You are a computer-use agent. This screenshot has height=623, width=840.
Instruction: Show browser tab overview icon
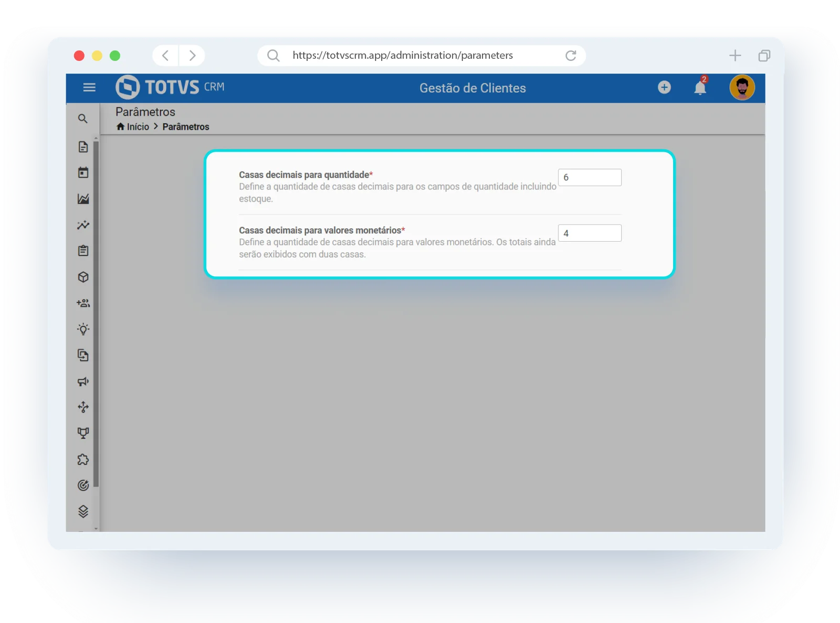[x=764, y=55]
